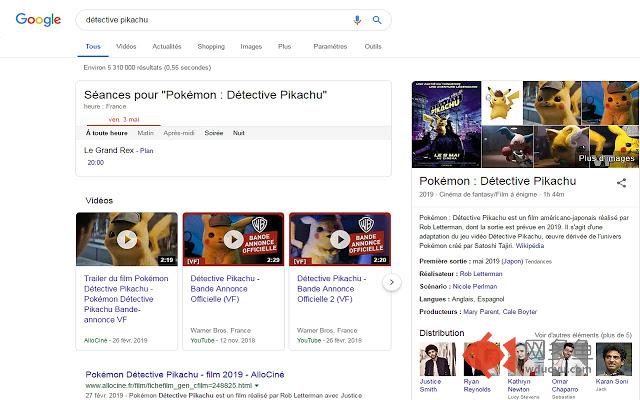Image resolution: width=640 pixels, height=400 pixels.
Task: Select the ven. 3 mai date
Action: click(x=124, y=120)
